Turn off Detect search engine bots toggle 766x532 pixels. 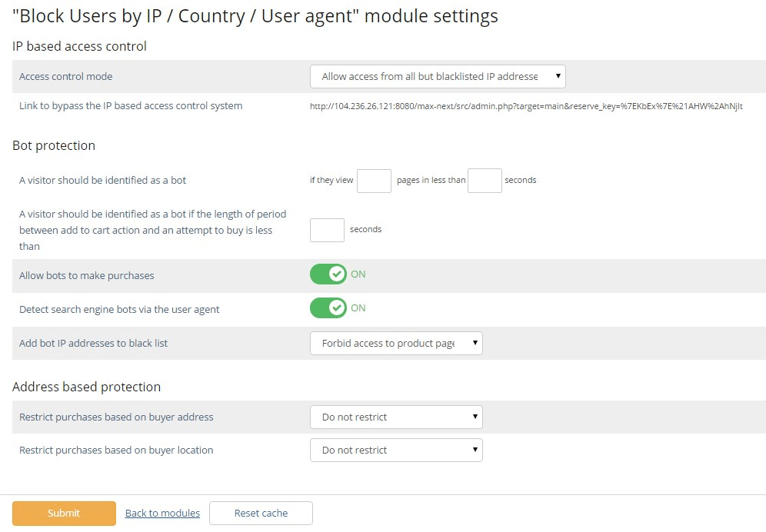(328, 308)
